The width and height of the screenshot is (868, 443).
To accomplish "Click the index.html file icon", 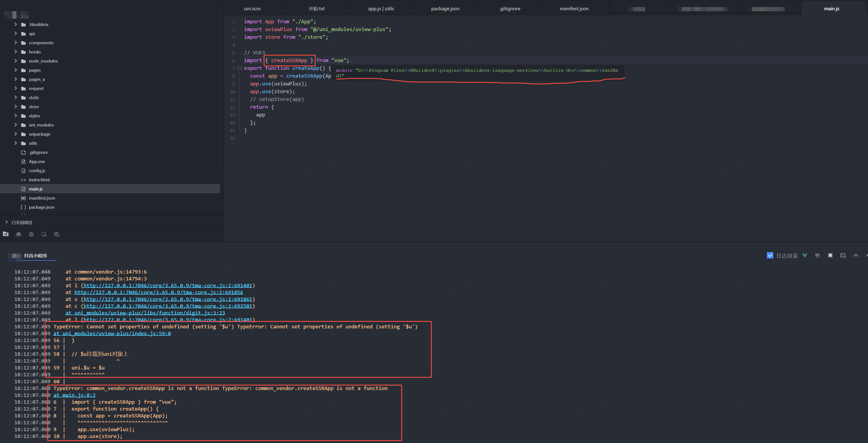I will (x=23, y=180).
